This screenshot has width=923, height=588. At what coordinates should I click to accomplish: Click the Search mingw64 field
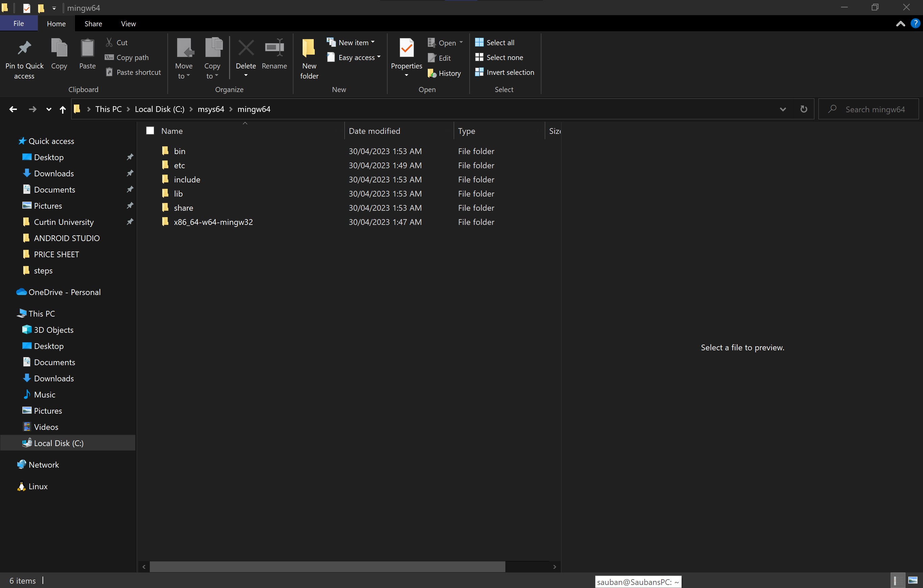coord(869,110)
